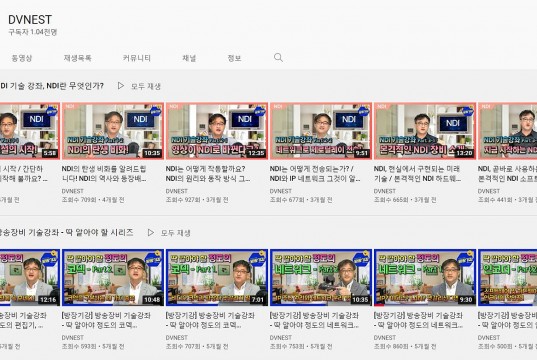Open video title NDI는 어떻게 전송되는가?
This screenshot has width=537, height=360.
(315, 174)
